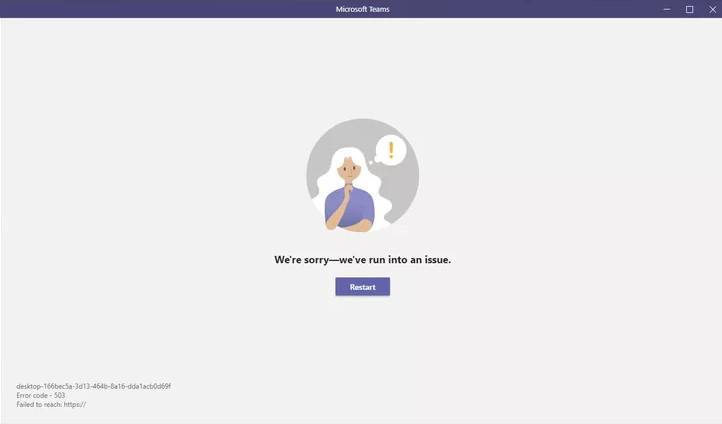Click the purple Restart button

tap(362, 287)
